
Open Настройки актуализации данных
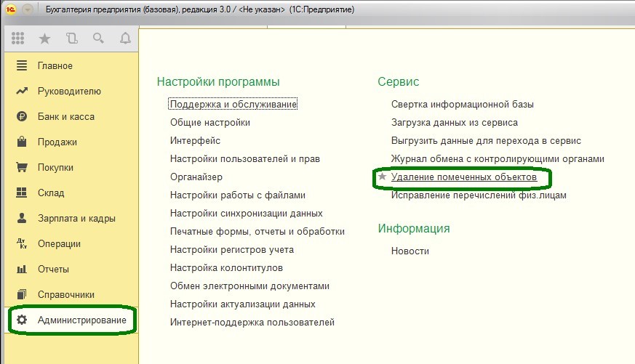pos(242,304)
